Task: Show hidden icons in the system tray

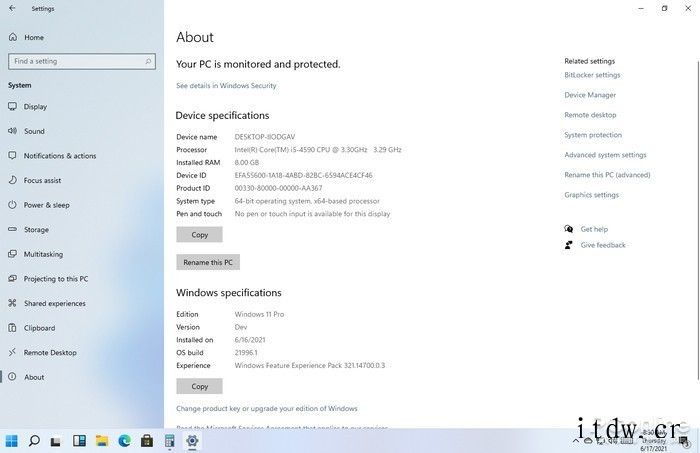Action: pyautogui.click(x=576, y=441)
